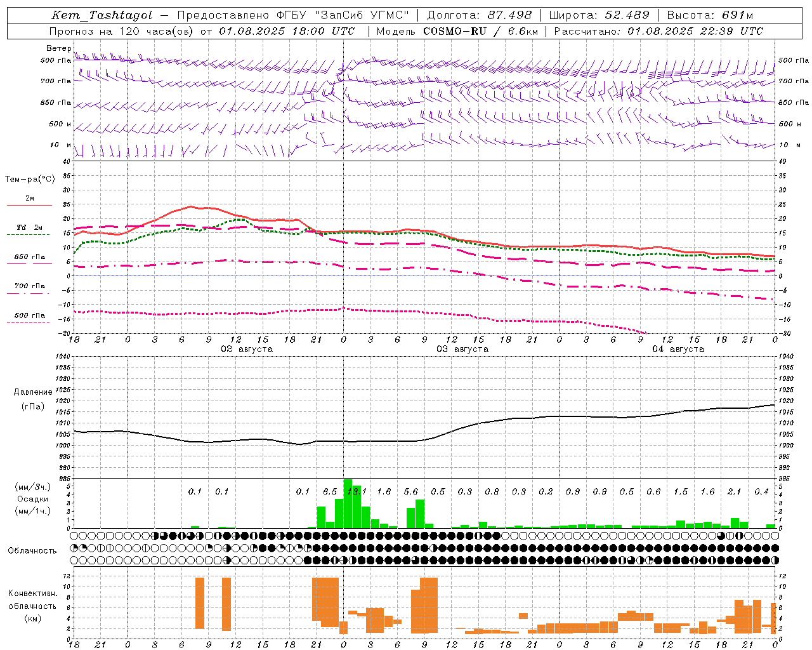Click the 700 гПа temperature legend entry
The image size is (812, 650).
(x=29, y=286)
